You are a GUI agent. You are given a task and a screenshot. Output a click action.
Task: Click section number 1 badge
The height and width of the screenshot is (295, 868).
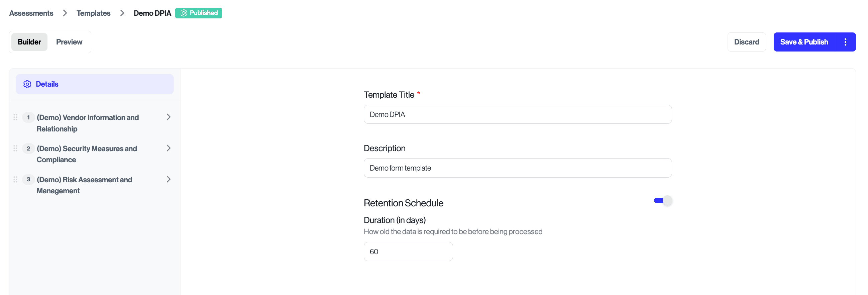coord(28,117)
